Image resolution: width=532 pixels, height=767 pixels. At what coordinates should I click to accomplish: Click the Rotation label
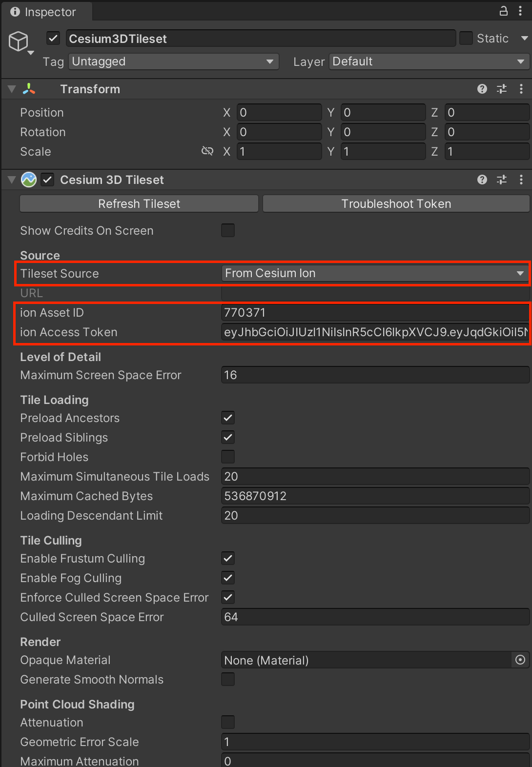click(43, 132)
